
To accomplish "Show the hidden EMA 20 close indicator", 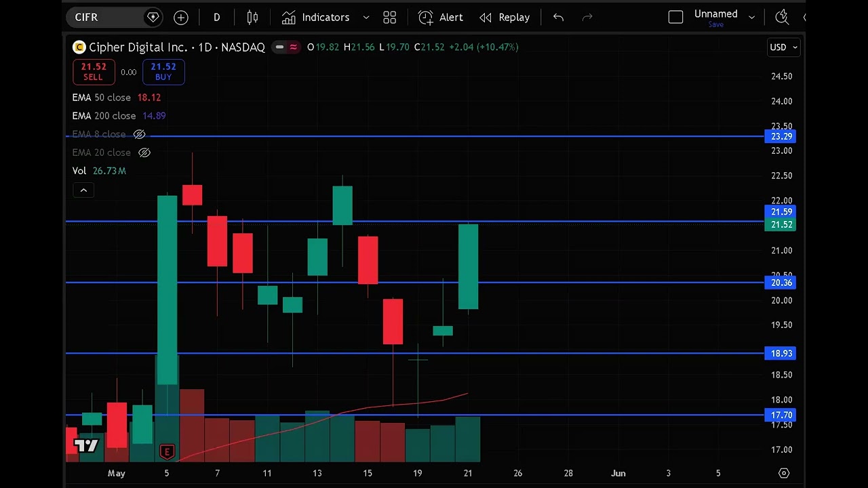I will click(144, 152).
